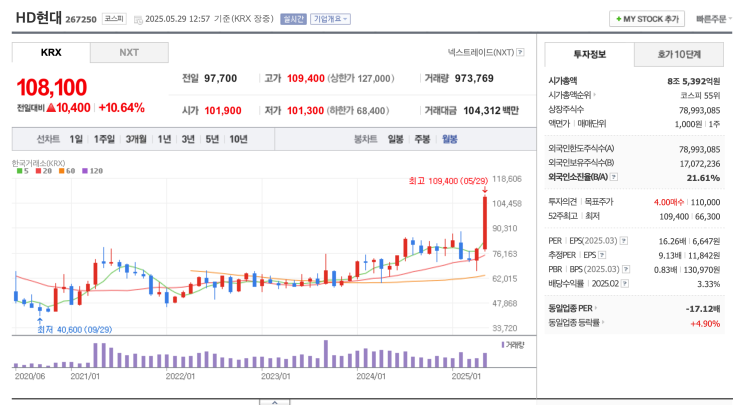Click the 거래량 value 973,769
The width and height of the screenshot is (743, 405).
pos(474,78)
